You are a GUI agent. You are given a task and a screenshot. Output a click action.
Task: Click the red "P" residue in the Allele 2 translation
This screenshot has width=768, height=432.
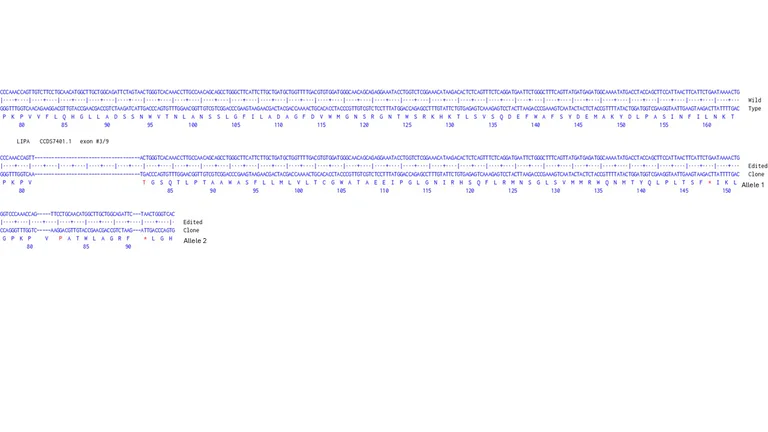click(x=60, y=239)
